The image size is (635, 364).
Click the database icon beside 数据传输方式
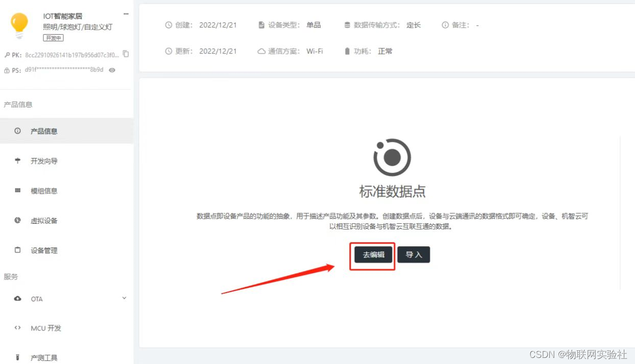[x=347, y=25]
